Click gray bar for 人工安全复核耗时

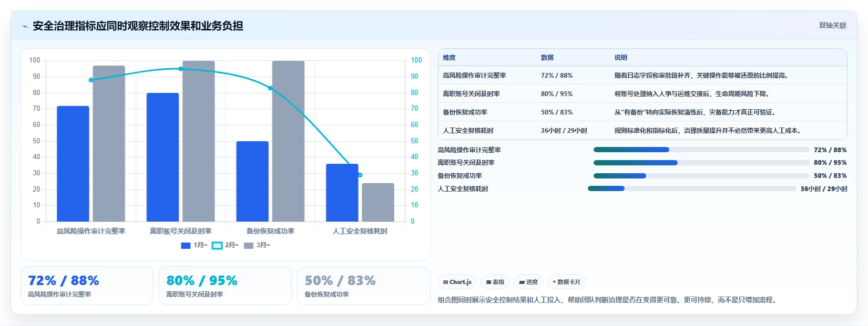pyautogui.click(x=378, y=202)
